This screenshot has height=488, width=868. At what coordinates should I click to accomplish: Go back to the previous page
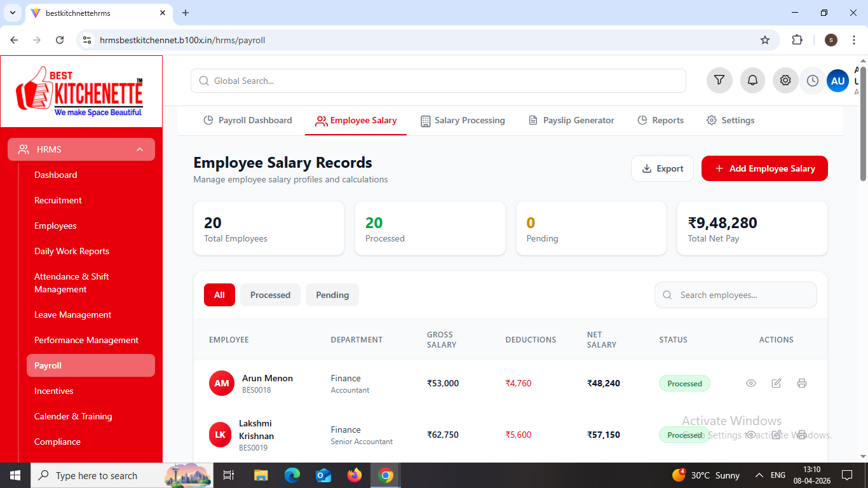[14, 40]
